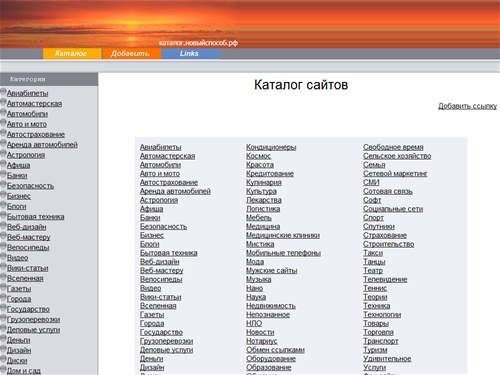Open sidebar category Диски
The height and width of the screenshot is (375, 500).
click(x=17, y=361)
